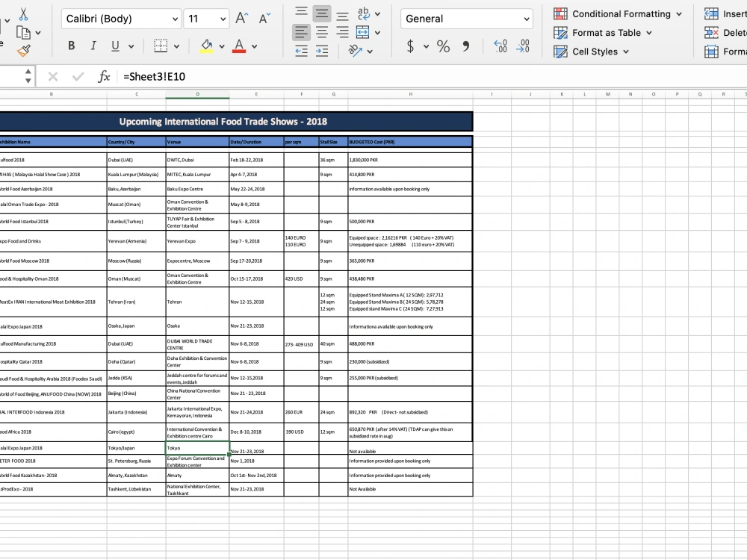Toggle underline formatting
747x560 pixels.
click(x=115, y=46)
